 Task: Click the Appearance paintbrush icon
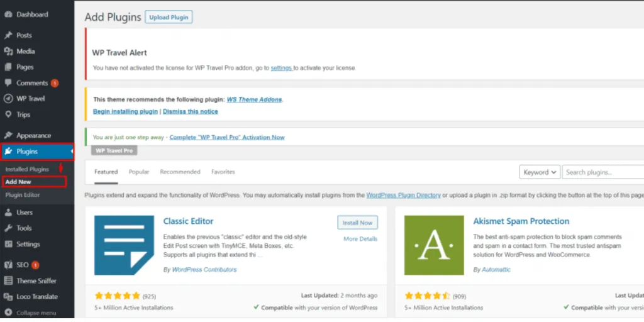pyautogui.click(x=8, y=135)
